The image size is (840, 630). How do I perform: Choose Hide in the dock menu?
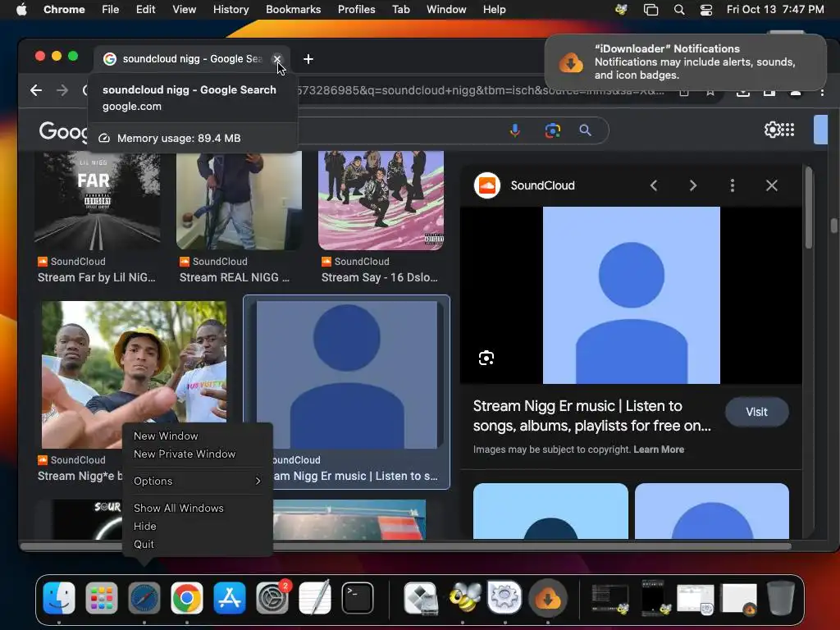coord(144,527)
